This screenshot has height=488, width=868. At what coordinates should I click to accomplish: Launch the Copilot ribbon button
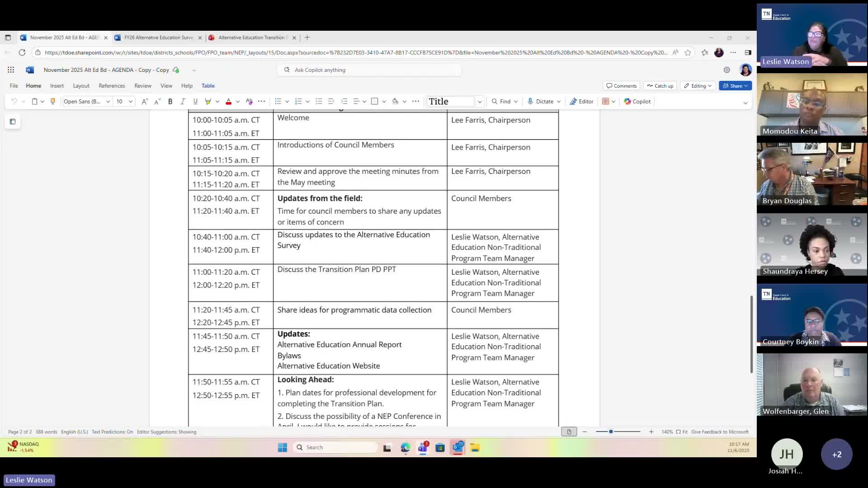[637, 102]
